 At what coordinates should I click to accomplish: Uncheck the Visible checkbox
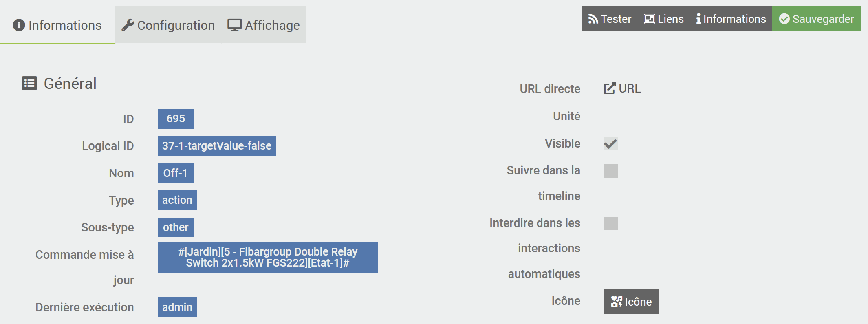click(610, 144)
